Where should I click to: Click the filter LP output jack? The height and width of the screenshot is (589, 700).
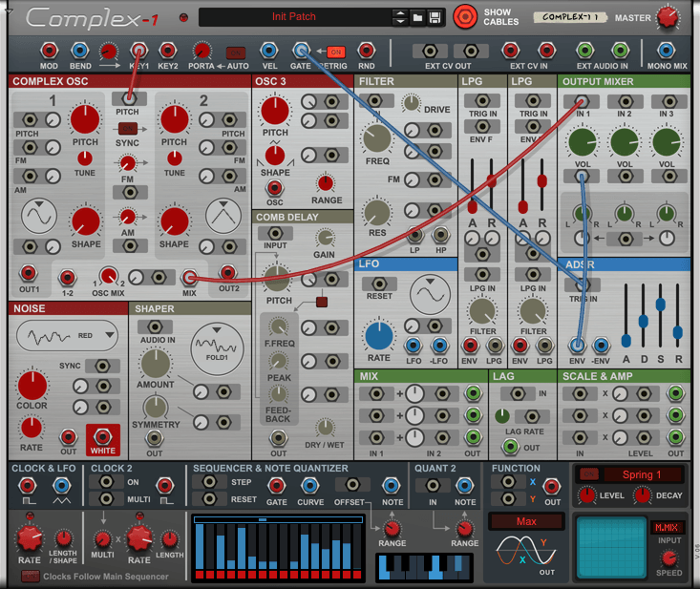point(414,234)
